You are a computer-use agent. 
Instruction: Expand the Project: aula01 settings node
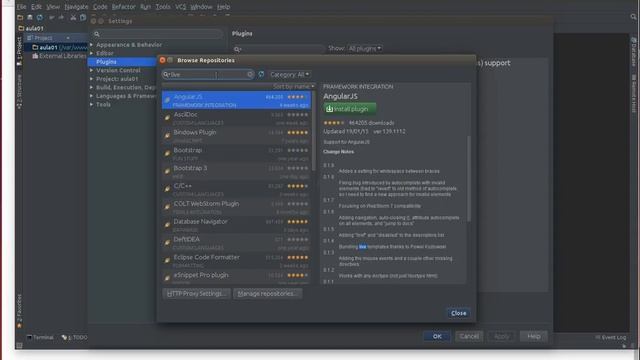[91, 79]
